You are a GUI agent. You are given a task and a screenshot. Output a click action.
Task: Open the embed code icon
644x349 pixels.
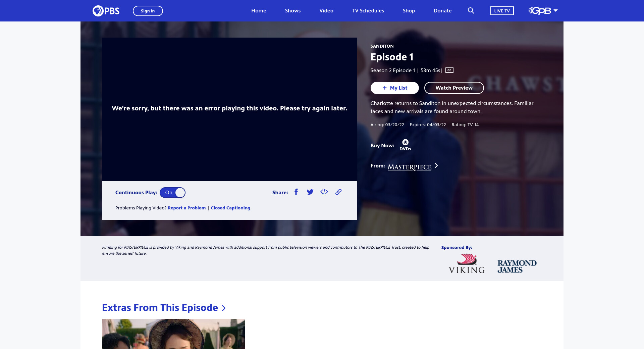click(324, 192)
